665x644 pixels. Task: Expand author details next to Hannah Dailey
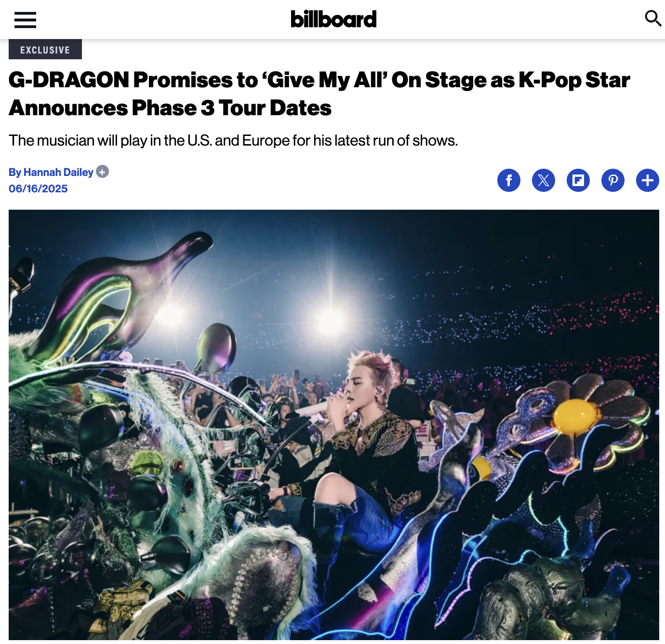[102, 172]
